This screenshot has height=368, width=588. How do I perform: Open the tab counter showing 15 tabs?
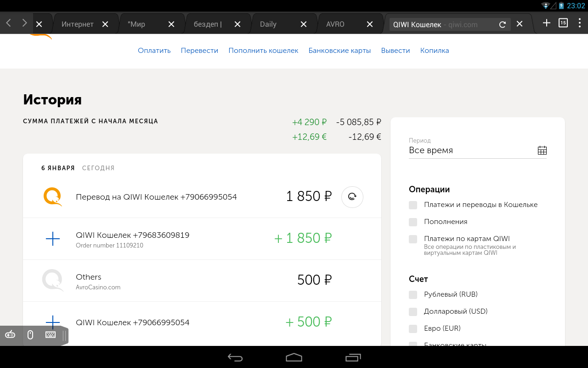pos(563,23)
